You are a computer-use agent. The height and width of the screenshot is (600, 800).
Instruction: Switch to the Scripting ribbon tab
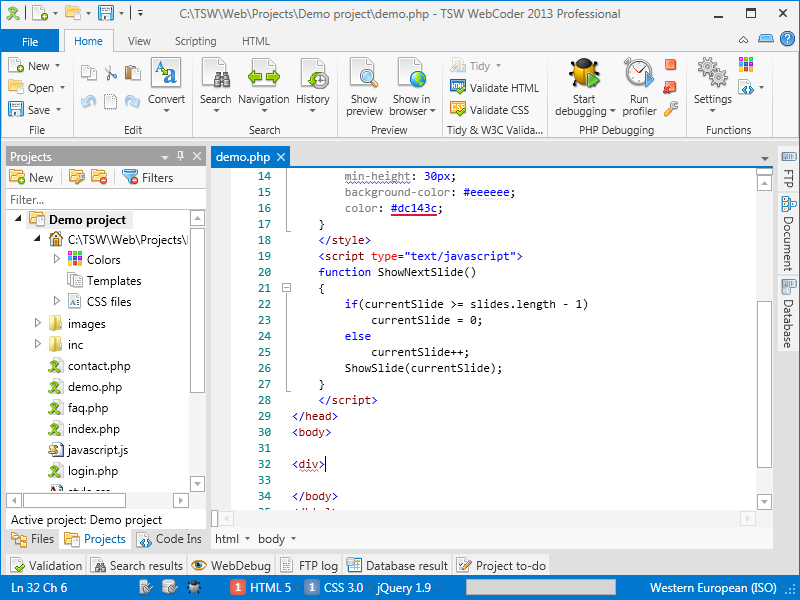(x=195, y=41)
